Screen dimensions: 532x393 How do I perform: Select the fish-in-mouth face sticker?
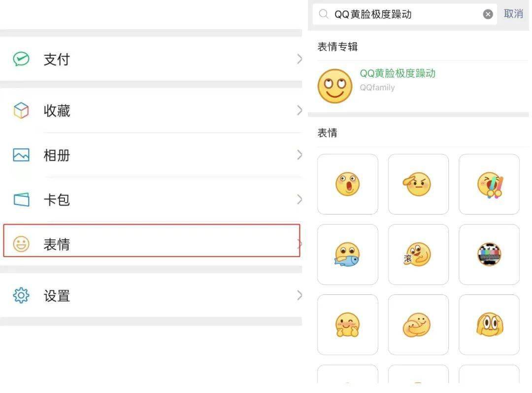347,254
